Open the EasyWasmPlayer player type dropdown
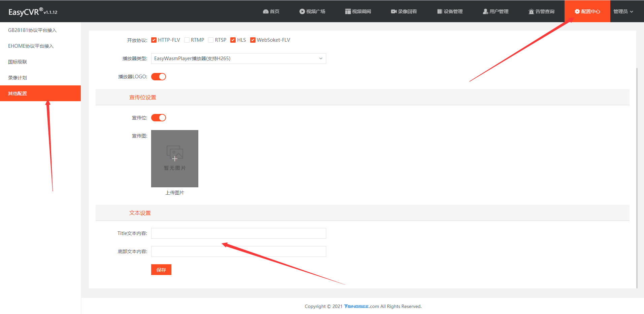Screen dimensions: 644x314 point(238,58)
